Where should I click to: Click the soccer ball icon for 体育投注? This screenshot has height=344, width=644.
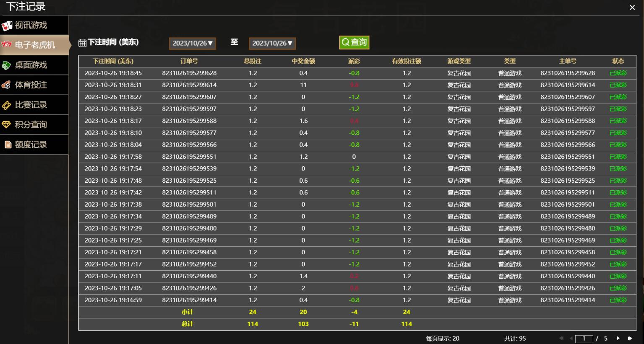tap(7, 85)
